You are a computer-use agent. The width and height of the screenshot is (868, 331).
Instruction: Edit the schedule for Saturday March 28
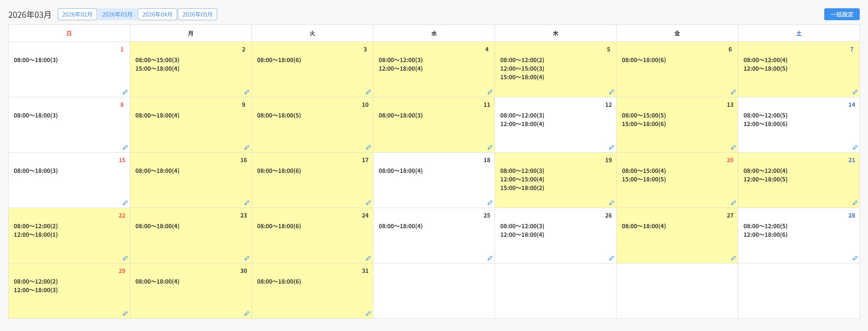click(x=855, y=258)
